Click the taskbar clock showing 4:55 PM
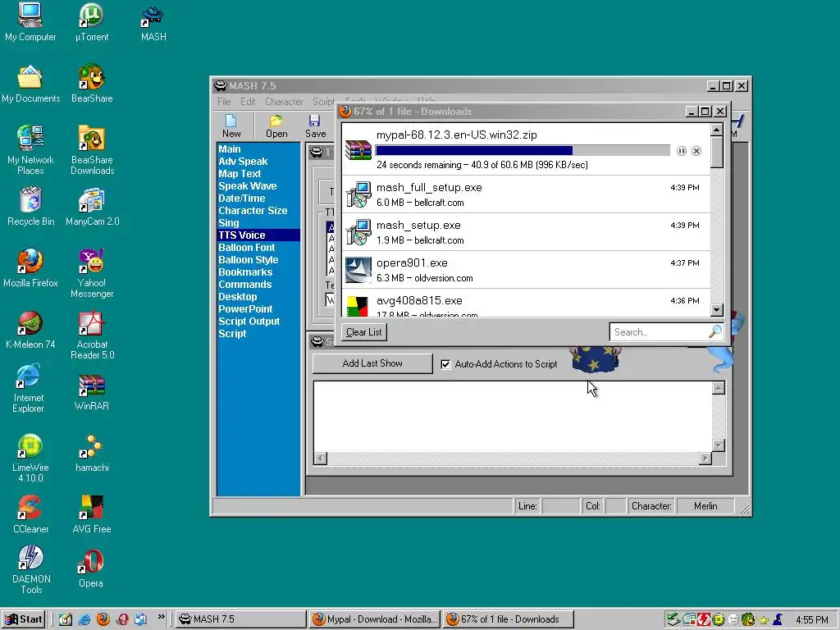840x630 pixels. point(811,620)
